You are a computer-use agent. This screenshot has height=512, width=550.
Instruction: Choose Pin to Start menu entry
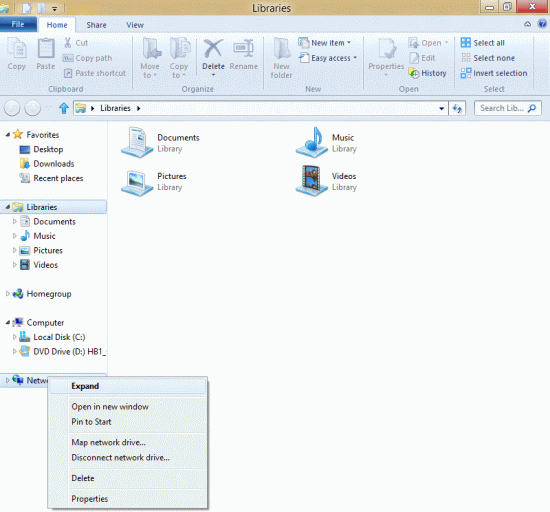tap(128, 422)
